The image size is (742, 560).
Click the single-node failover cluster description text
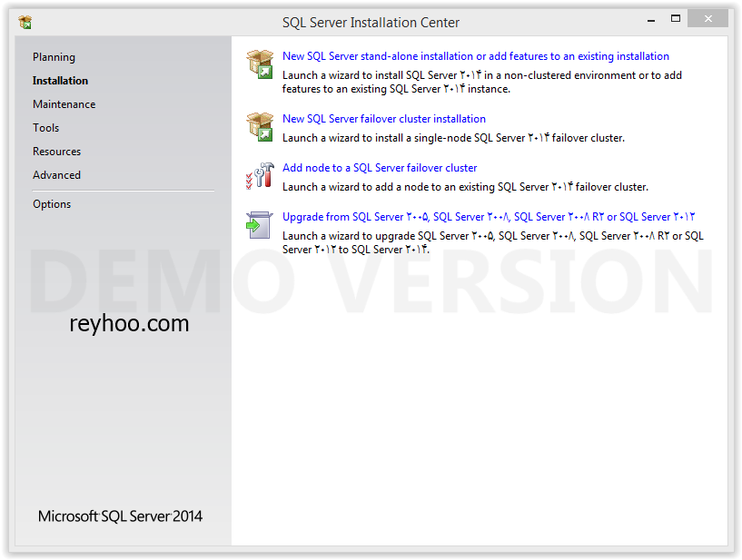(453, 138)
